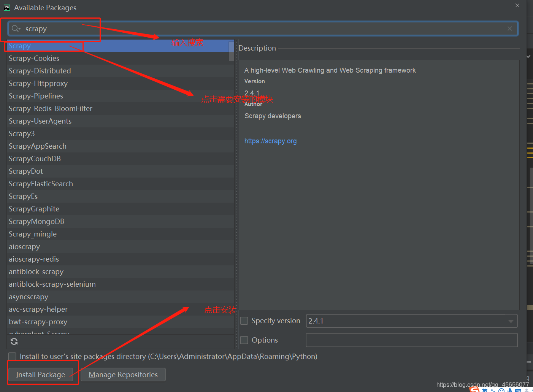Select Scrapy-Cookies in the package list

tap(120, 58)
